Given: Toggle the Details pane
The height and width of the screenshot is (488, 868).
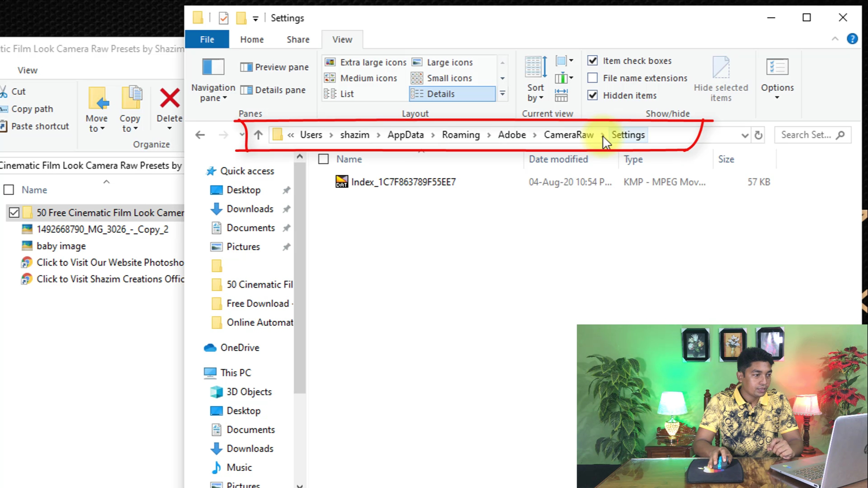Looking at the screenshot, I should coord(273,90).
